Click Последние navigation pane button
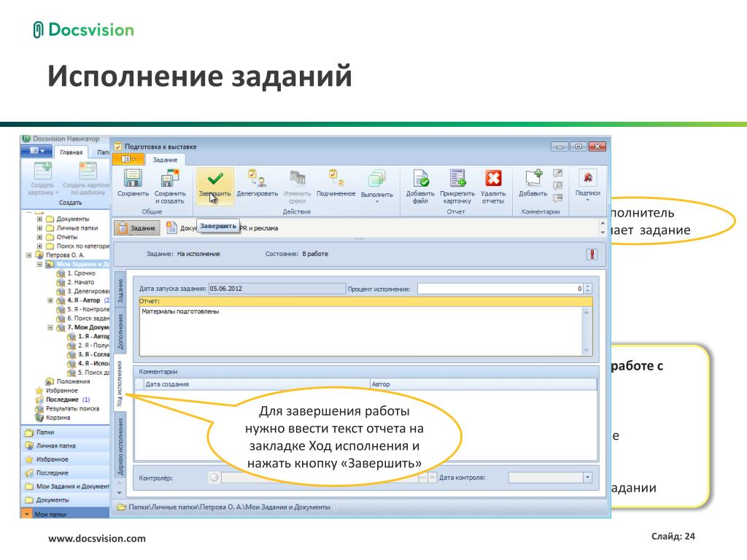Image resolution: width=747 pixels, height=560 pixels. (x=66, y=472)
